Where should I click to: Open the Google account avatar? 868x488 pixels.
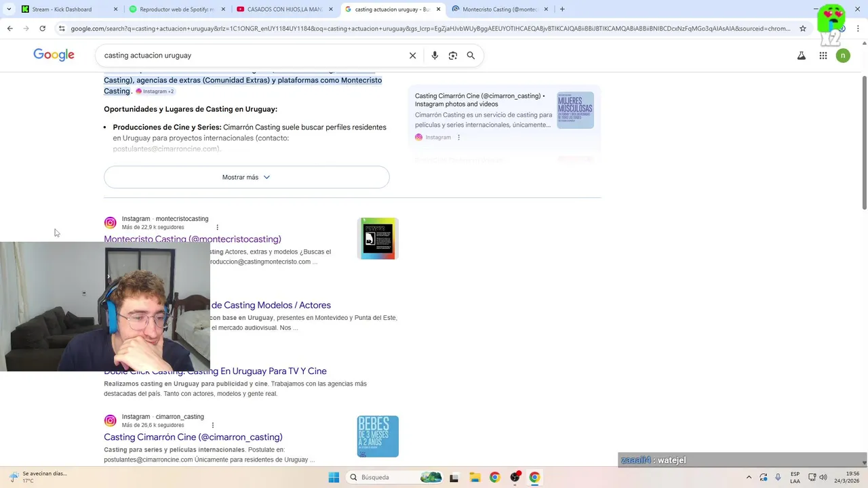(x=843, y=56)
